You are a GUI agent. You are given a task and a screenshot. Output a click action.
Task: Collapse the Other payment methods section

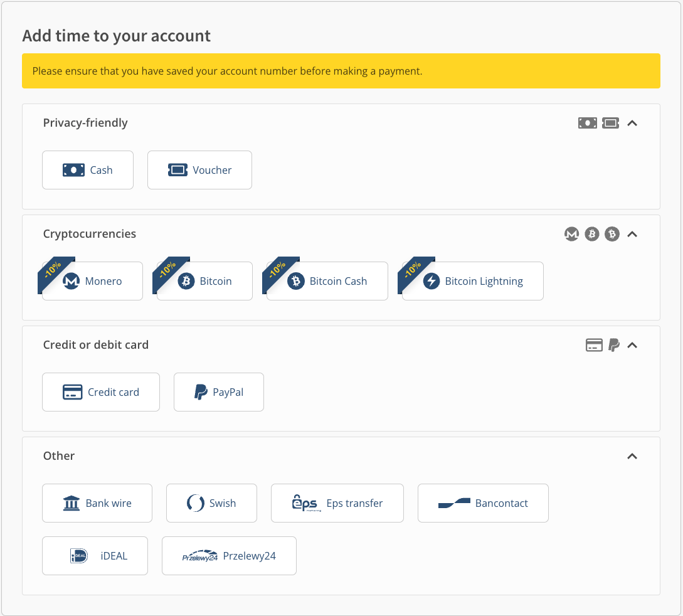[x=632, y=456]
